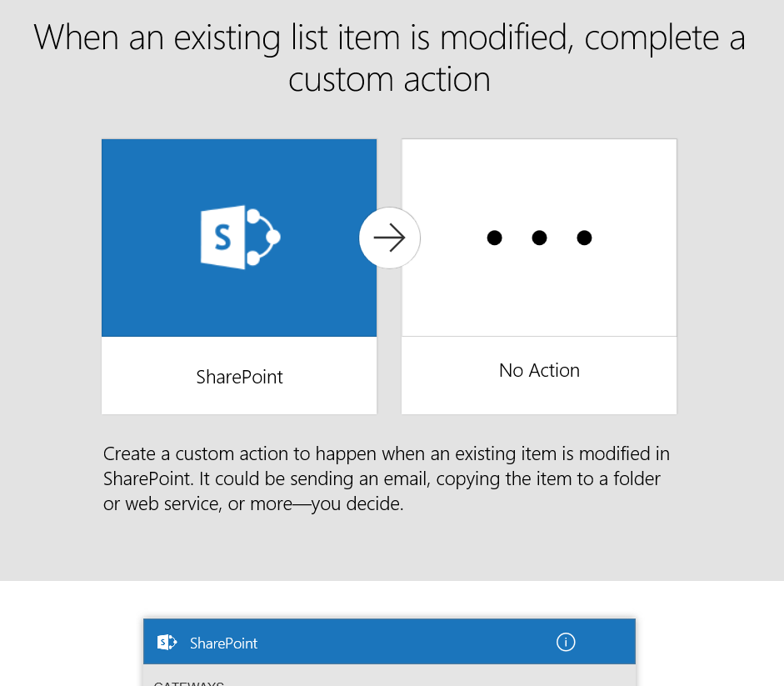Screen dimensions: 784x686
Task: Click the middle dot of the ellipsis
Action: (x=539, y=238)
